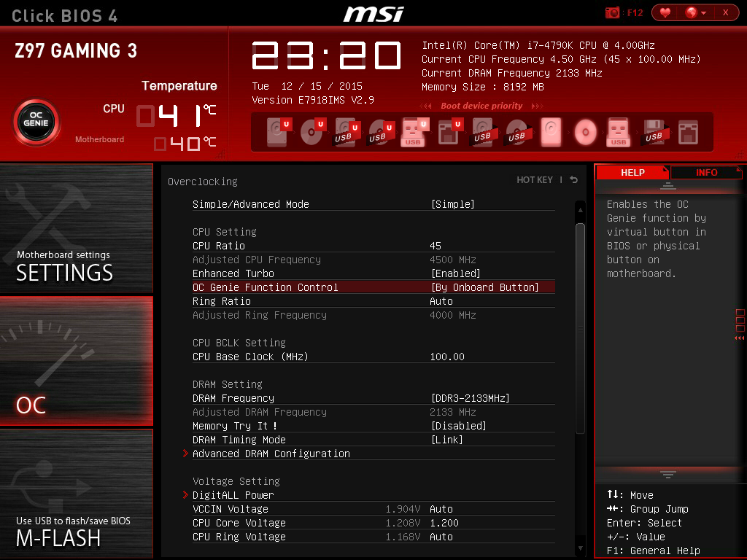Select the USB floppy boot device icon

656,132
